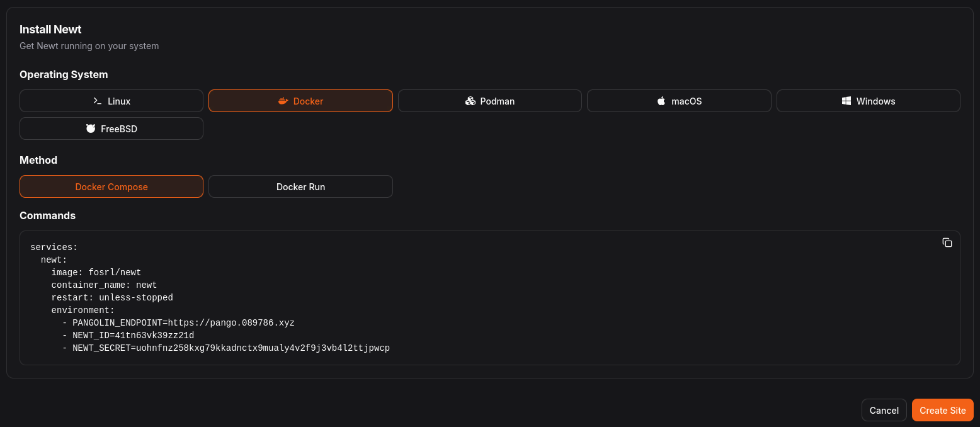Image resolution: width=980 pixels, height=427 pixels.
Task: Choose macOS as the operating system
Action: coord(679,101)
